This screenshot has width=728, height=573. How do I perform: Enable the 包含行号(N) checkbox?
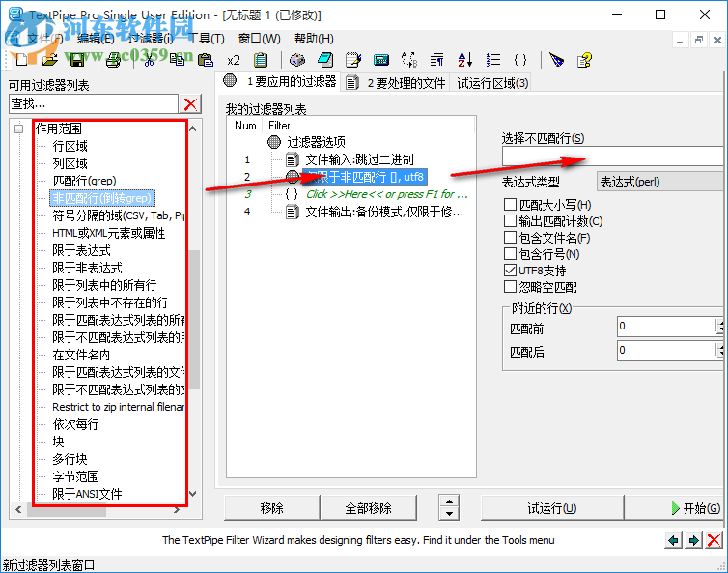(510, 254)
